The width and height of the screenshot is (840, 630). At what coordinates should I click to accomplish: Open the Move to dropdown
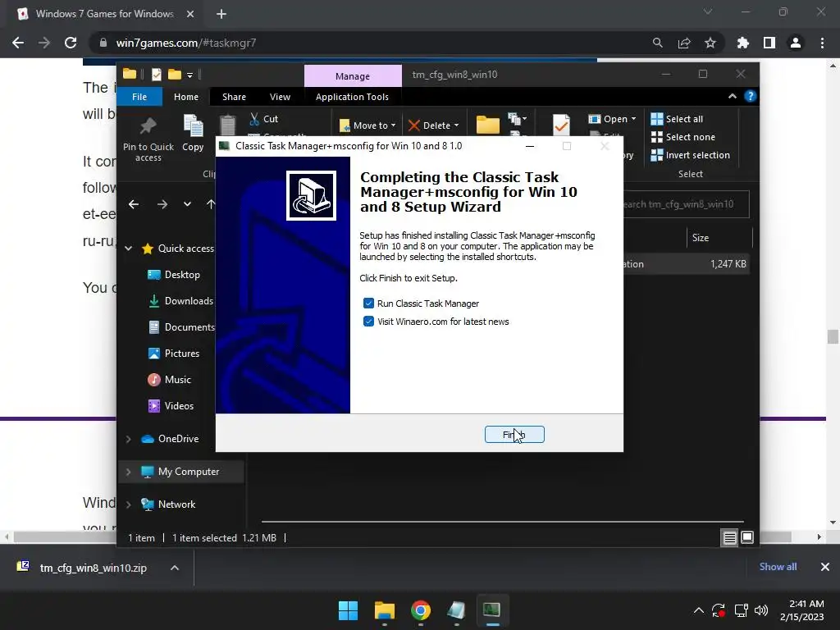[368, 126]
